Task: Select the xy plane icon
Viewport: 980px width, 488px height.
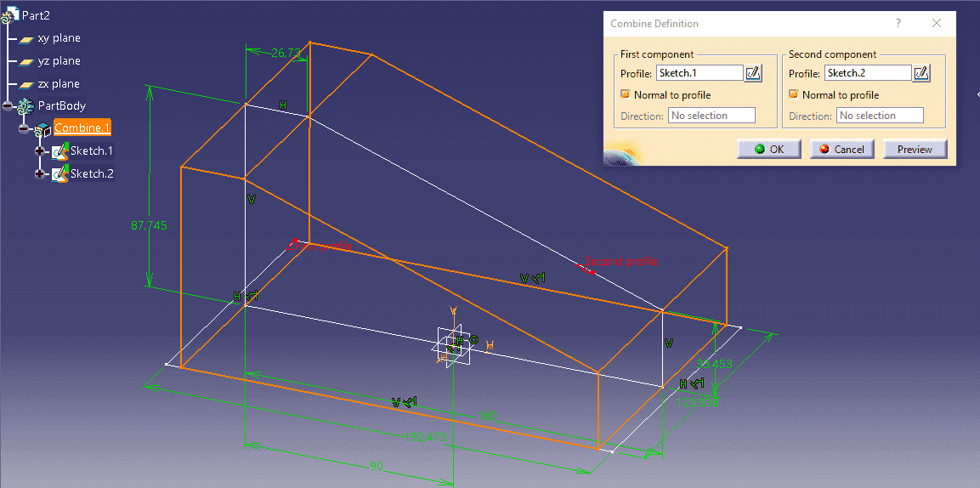Action: (x=26, y=39)
